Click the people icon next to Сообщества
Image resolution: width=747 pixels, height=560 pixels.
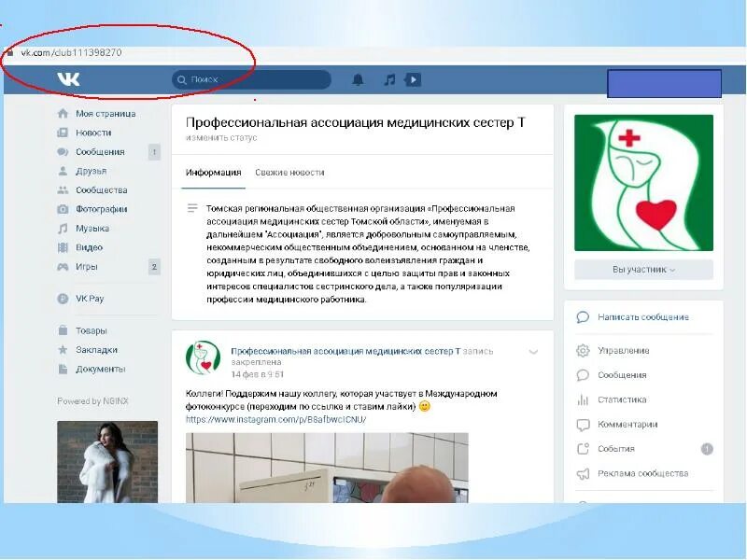click(x=63, y=190)
